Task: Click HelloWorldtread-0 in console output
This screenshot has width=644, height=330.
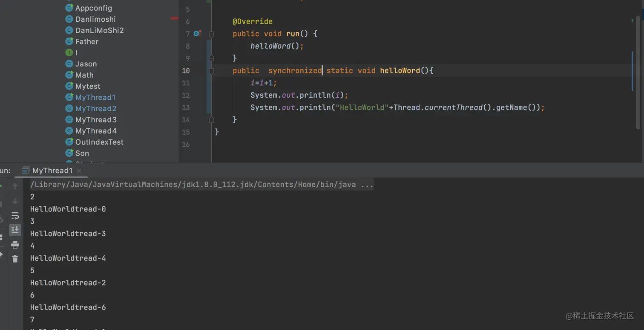Action: 68,209
